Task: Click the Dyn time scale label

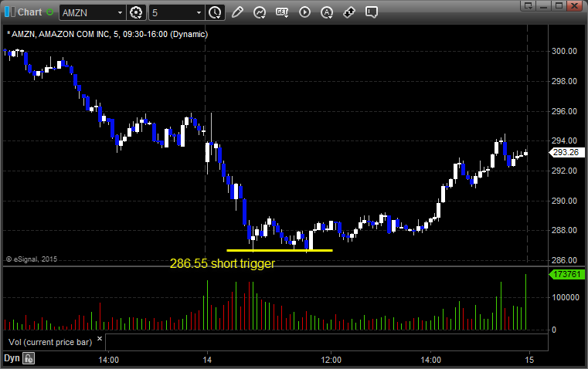Action: click(x=12, y=358)
